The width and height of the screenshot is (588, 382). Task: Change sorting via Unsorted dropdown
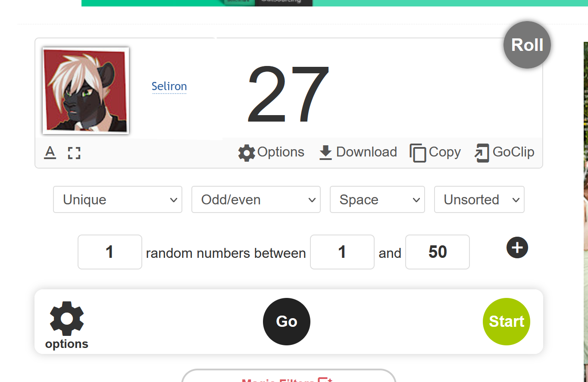(479, 200)
